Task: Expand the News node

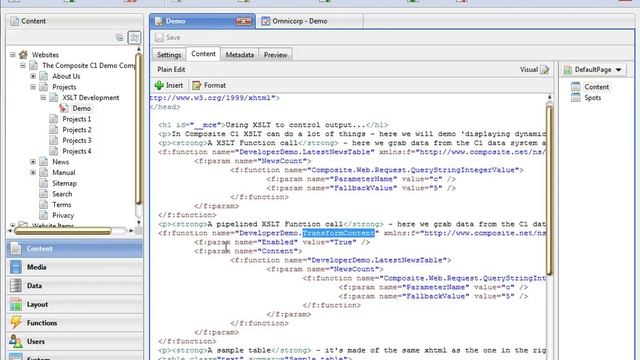Action: click(x=33, y=162)
